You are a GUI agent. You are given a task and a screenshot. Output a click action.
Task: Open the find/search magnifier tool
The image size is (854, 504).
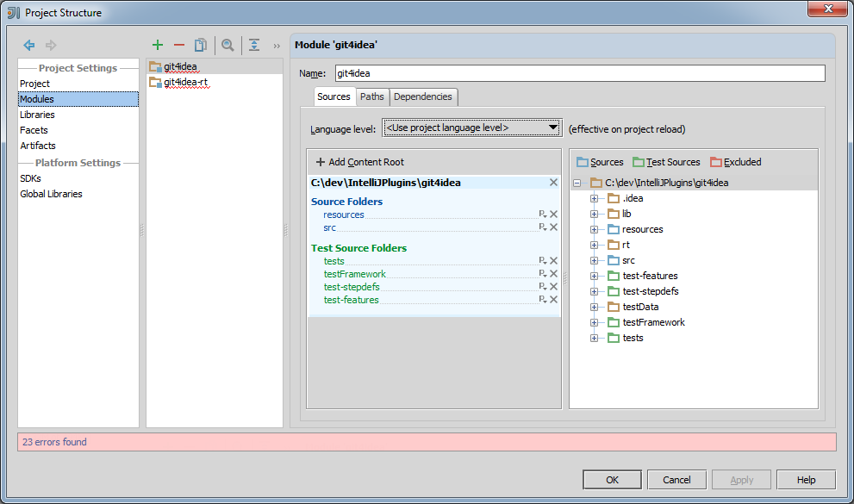(228, 45)
